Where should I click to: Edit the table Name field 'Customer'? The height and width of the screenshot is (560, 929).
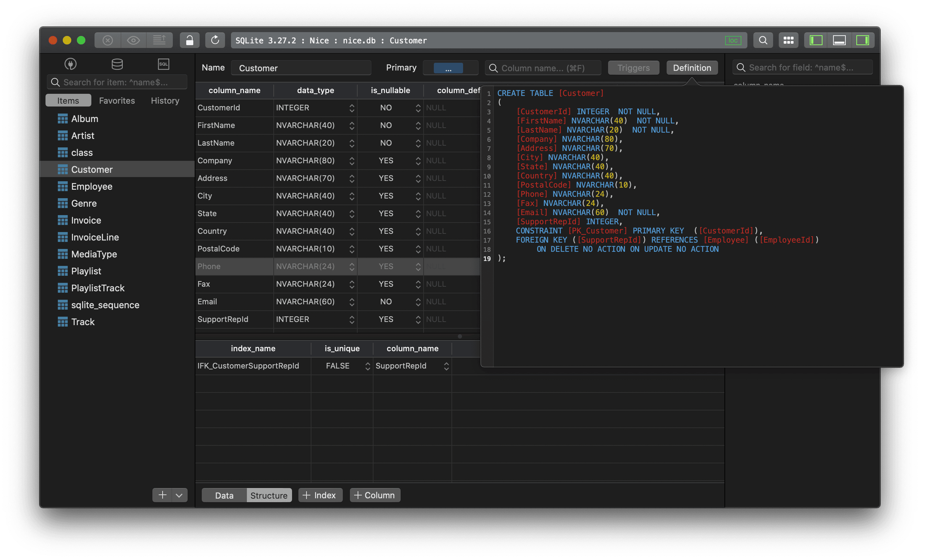click(301, 68)
